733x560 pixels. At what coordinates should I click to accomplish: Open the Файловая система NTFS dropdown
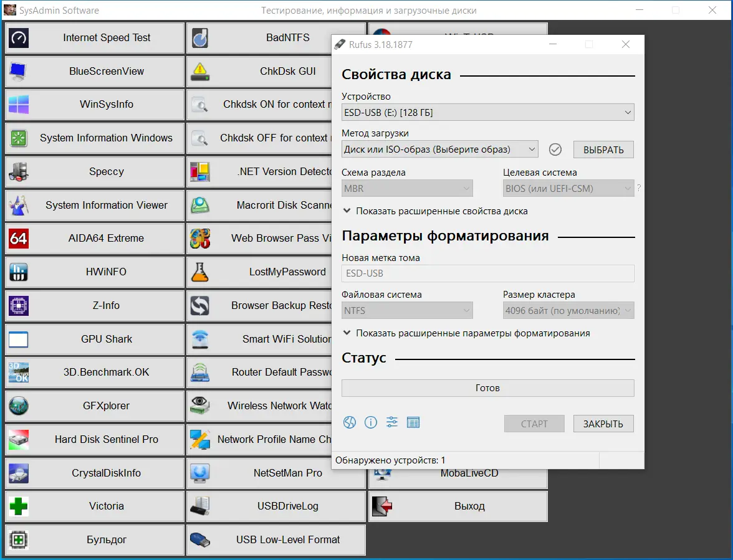pos(406,311)
